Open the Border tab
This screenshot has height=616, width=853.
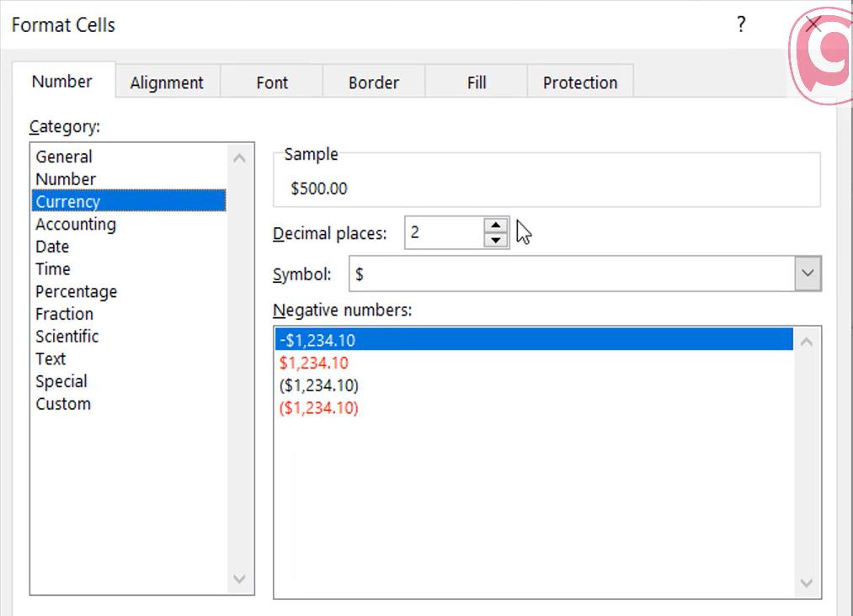(374, 82)
